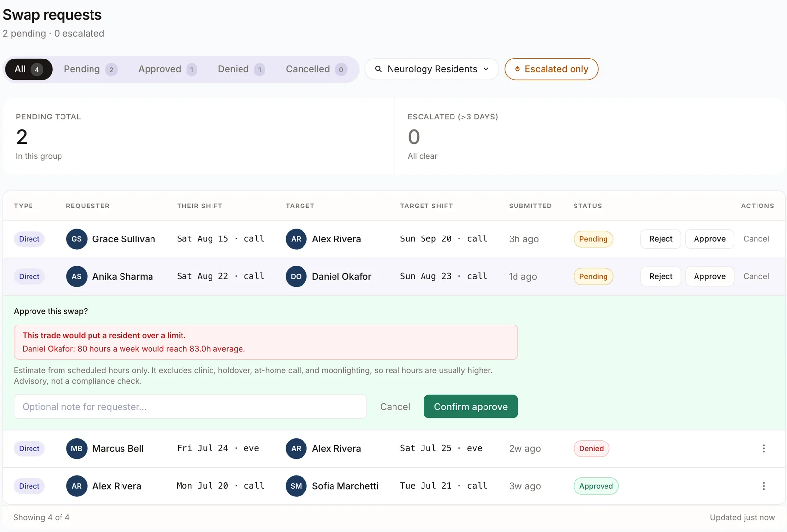Approve Anika Sharma's swap request
Viewport: 787px width, 532px height.
pos(709,276)
